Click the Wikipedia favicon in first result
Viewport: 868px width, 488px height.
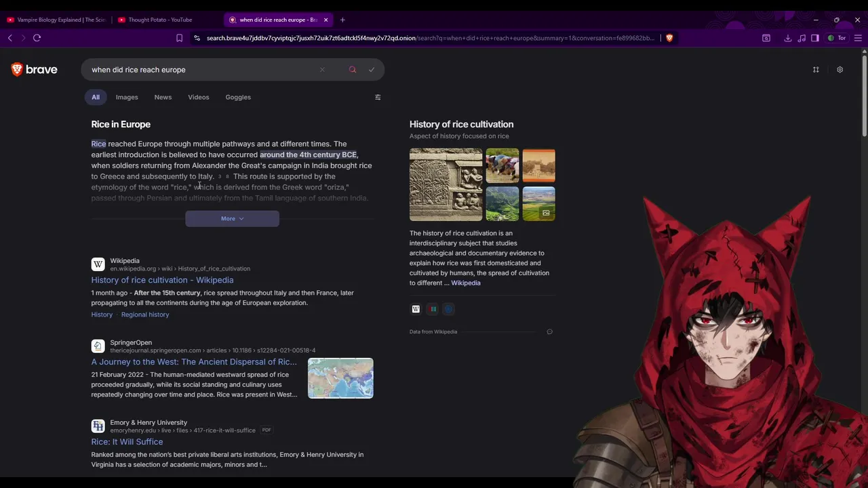pyautogui.click(x=98, y=264)
